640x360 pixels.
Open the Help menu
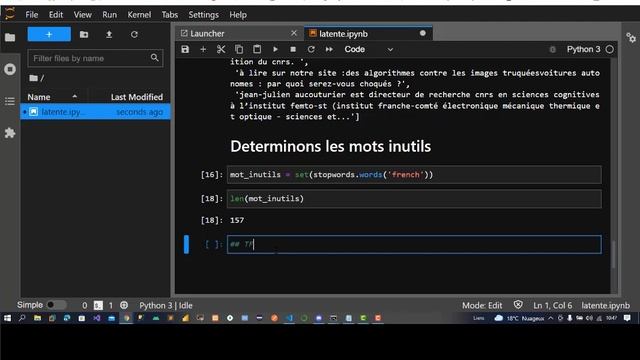(238, 15)
